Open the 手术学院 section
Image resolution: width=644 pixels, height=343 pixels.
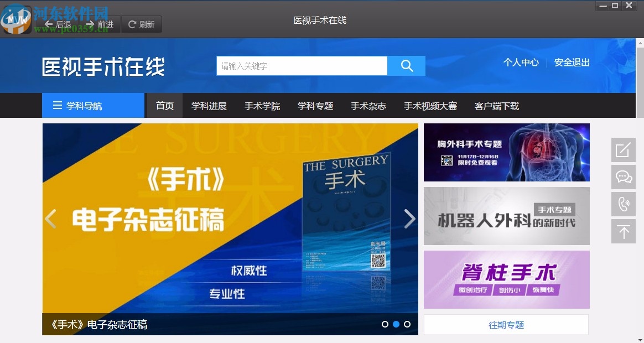click(x=262, y=106)
